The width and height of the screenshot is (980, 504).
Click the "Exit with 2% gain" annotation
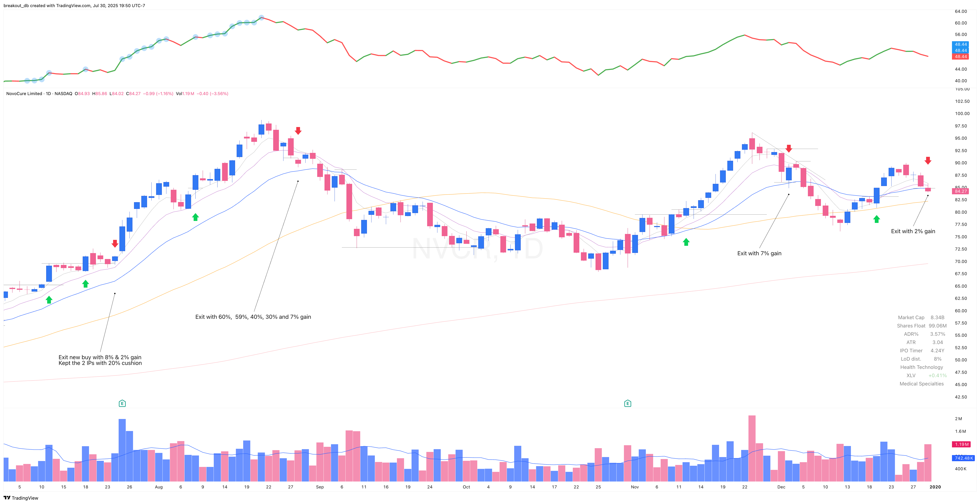tap(913, 231)
